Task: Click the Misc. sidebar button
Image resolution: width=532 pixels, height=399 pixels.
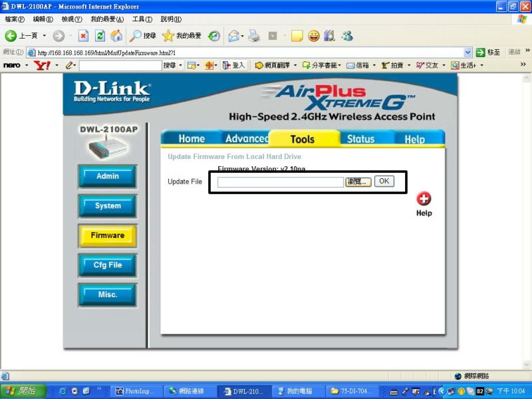Action: pos(108,295)
